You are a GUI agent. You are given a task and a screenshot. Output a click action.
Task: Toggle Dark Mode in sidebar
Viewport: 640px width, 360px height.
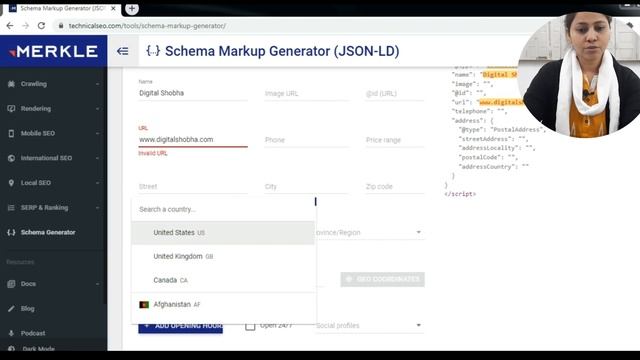click(x=38, y=349)
